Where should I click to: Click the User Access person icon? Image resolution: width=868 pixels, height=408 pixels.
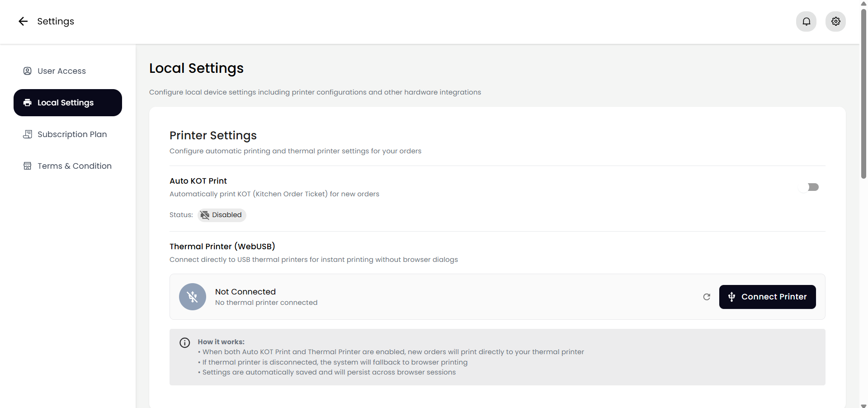[x=28, y=71]
